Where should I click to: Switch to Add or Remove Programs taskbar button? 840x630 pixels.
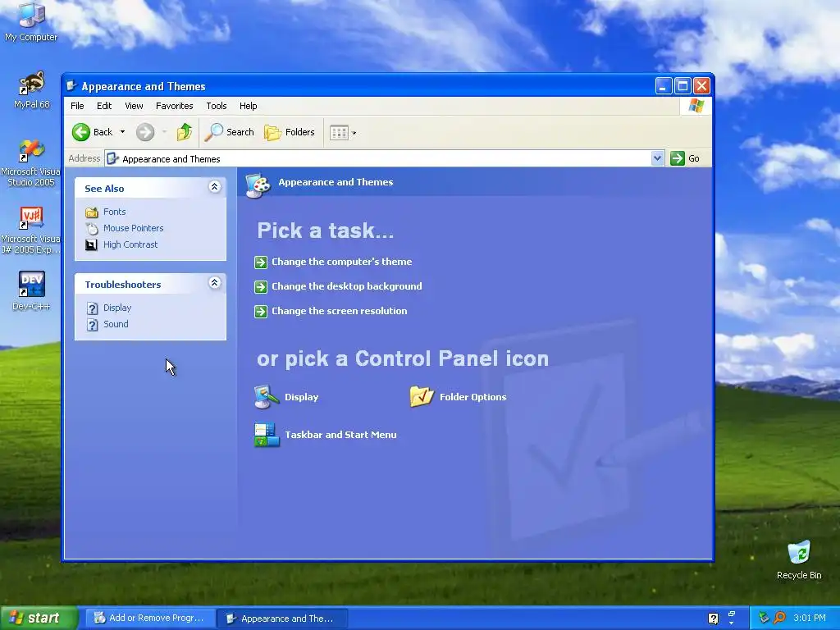[x=149, y=618]
